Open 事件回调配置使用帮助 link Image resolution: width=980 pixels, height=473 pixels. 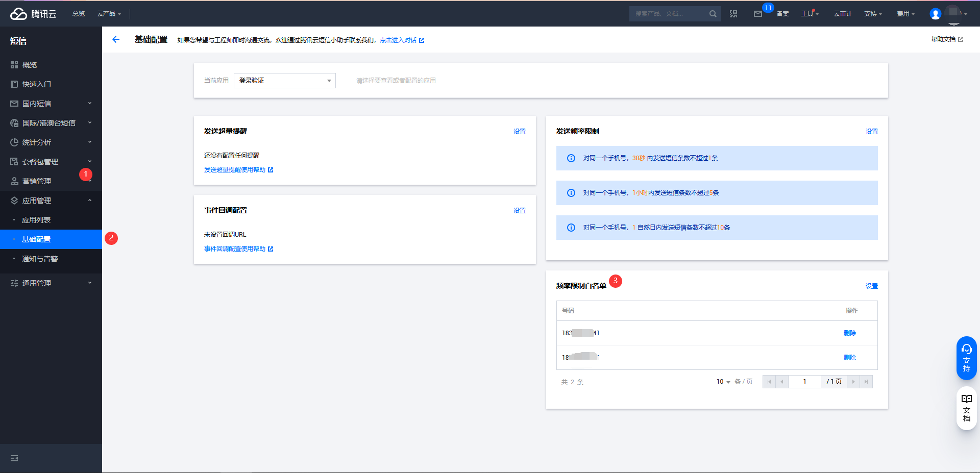tap(238, 249)
